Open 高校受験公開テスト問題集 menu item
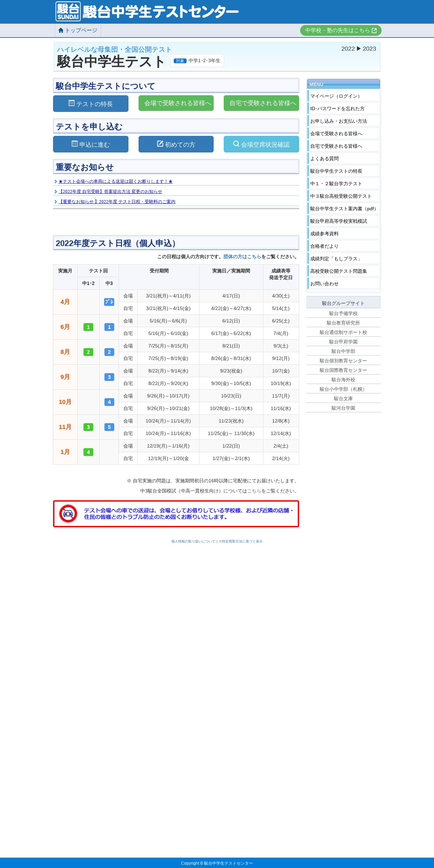Screen dimensions: 434x868 click(343, 271)
